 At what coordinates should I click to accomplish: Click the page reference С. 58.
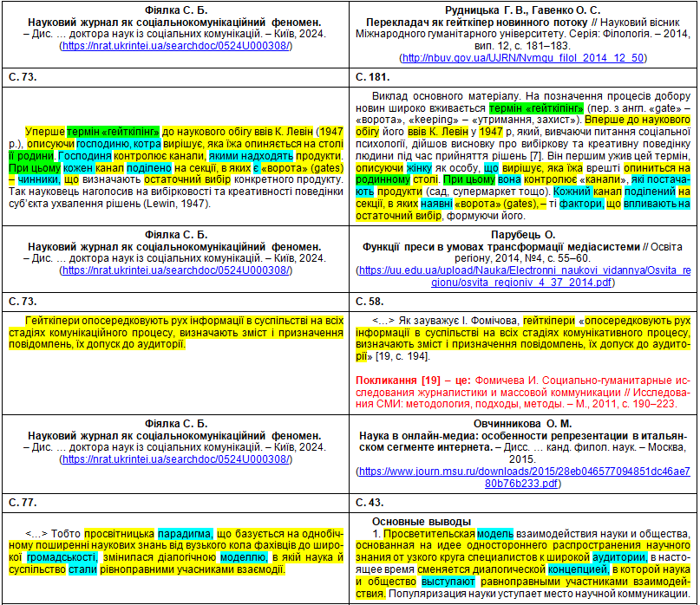[x=371, y=301]
